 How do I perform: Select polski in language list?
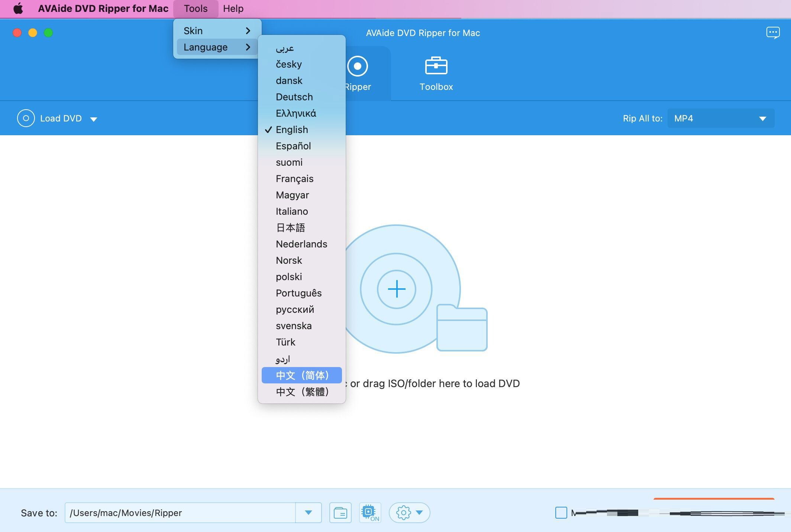(x=302, y=277)
